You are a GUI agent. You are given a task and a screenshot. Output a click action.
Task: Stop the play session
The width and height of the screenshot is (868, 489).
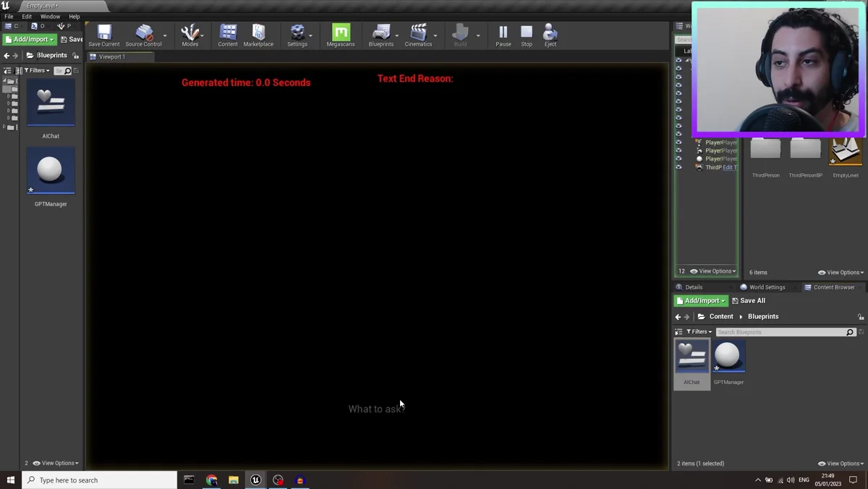(527, 35)
